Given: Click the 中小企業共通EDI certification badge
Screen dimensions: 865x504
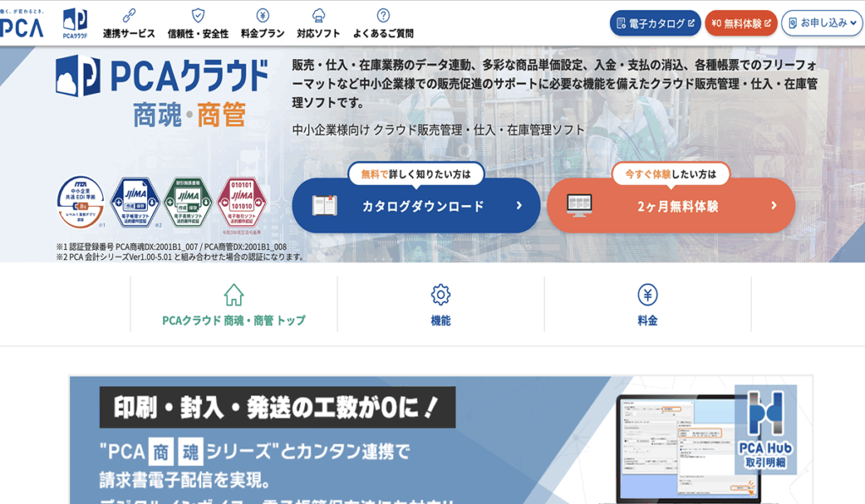Looking at the screenshot, I should tap(80, 200).
